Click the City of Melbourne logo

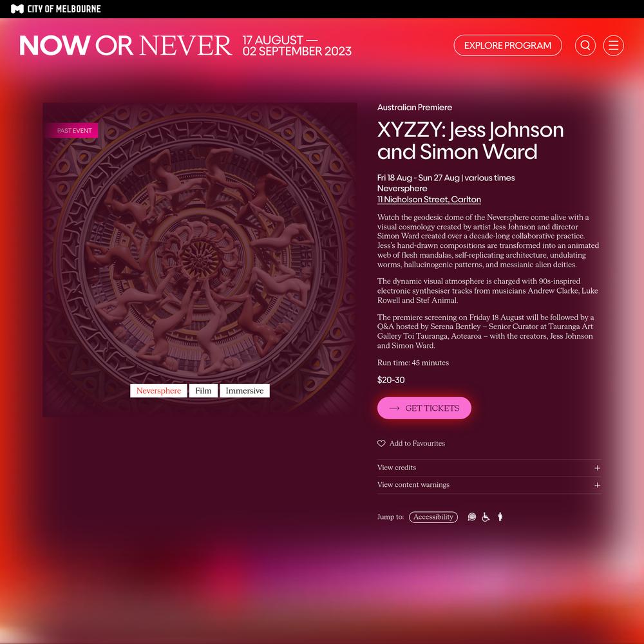56,8
